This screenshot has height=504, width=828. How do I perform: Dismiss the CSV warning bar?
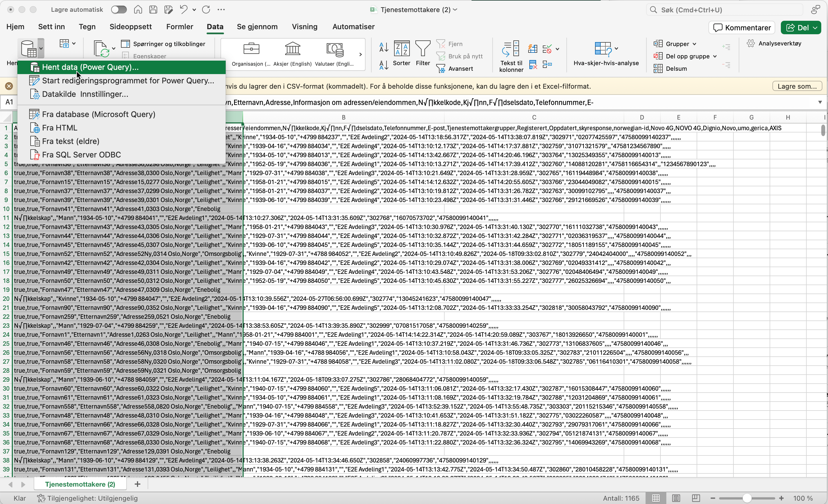(x=9, y=86)
